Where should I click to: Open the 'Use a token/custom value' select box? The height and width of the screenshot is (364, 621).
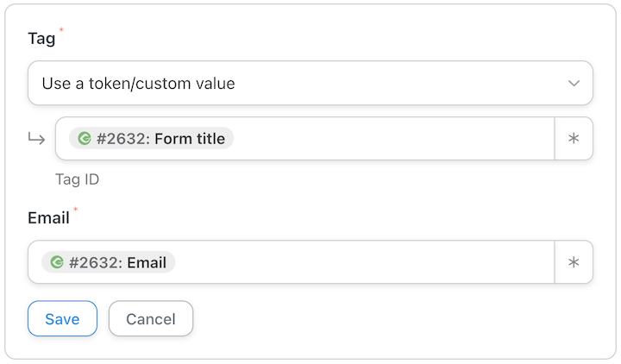tap(310, 83)
